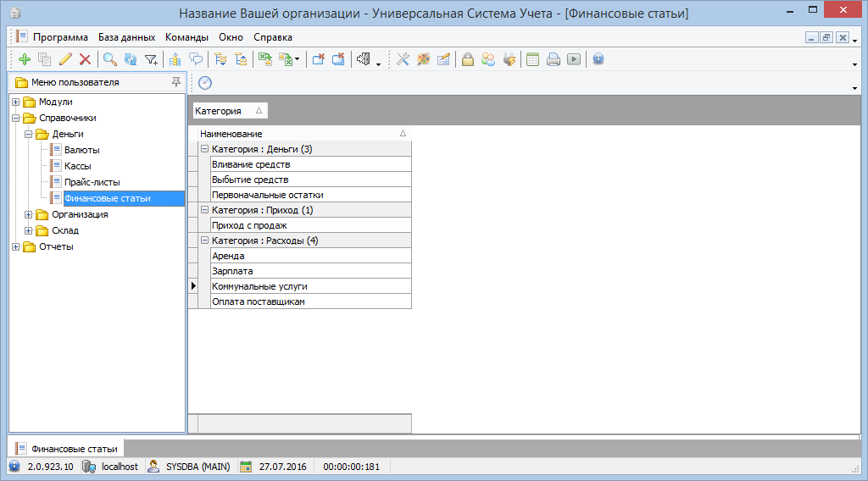This screenshot has height=481, width=868.
Task: Open the Справка menu
Action: tap(272, 37)
